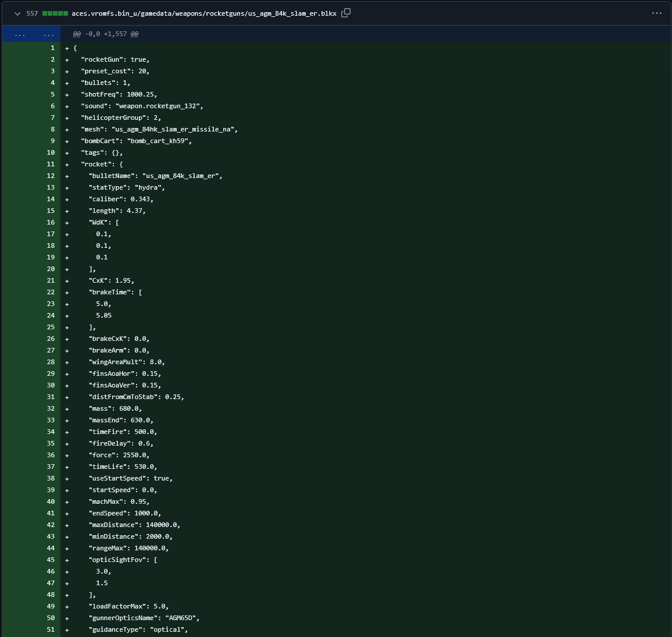Click line number 16 beside WdK
The width and height of the screenshot is (672, 637).
(x=51, y=223)
